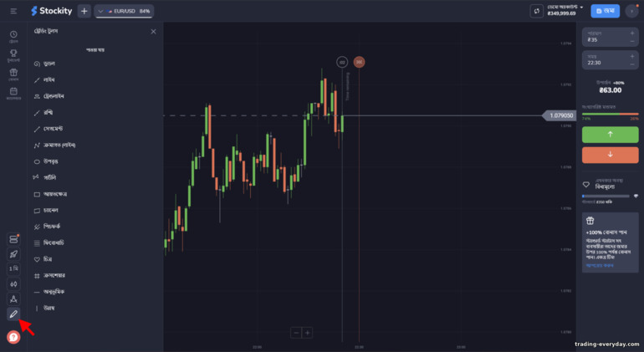Open the clock trades history icon

click(13, 37)
